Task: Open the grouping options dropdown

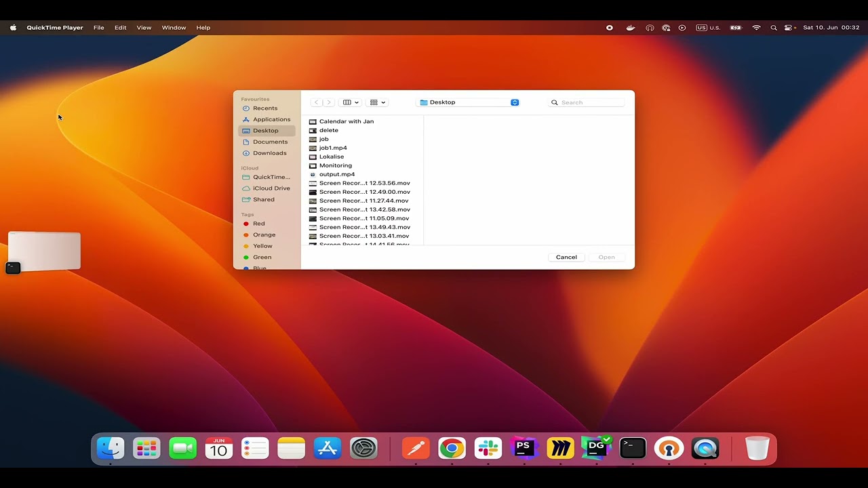Action: [377, 102]
